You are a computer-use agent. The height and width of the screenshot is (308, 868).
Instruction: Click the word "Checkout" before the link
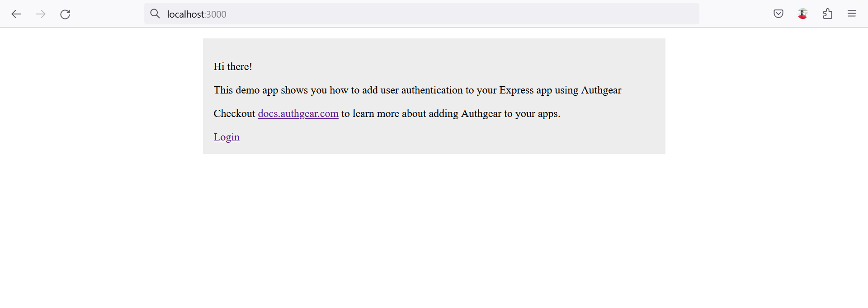(234, 114)
